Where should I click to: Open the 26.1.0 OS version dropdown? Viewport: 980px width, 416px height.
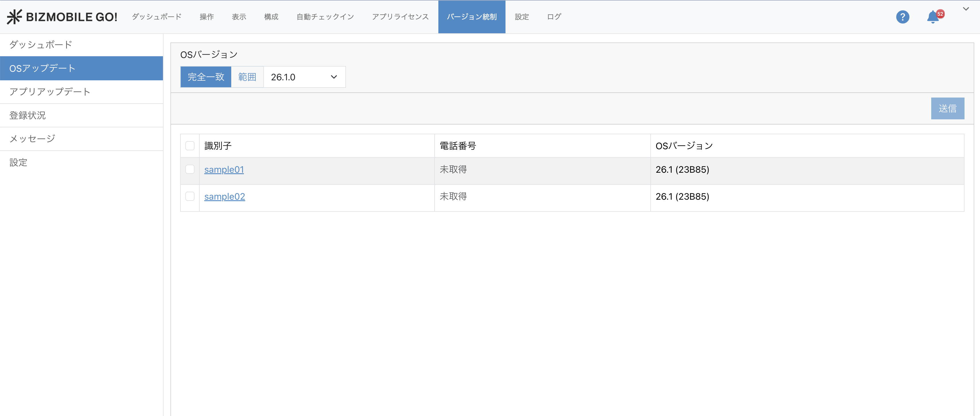coord(304,77)
